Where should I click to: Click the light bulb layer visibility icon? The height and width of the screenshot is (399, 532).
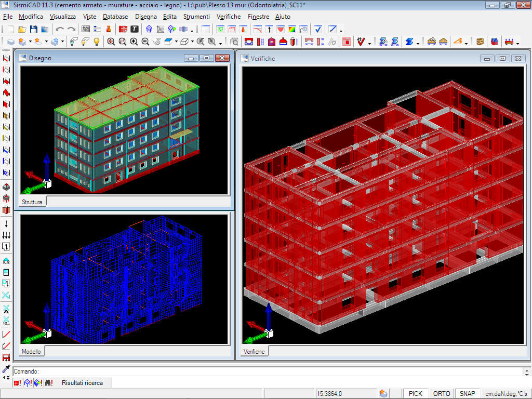[97, 42]
